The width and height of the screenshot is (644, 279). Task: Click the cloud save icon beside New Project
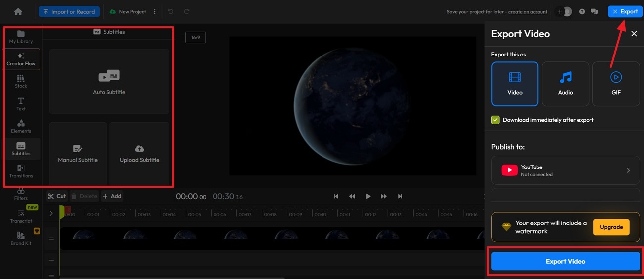coord(112,11)
